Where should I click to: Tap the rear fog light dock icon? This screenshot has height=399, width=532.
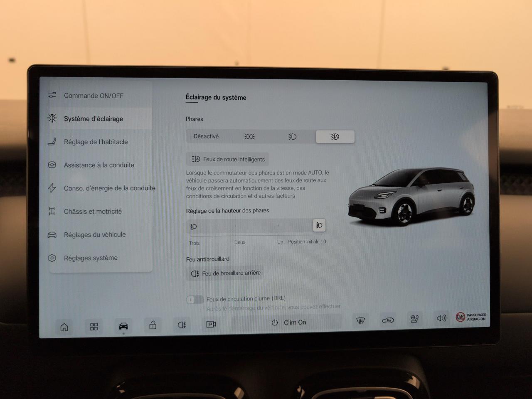tap(182, 325)
